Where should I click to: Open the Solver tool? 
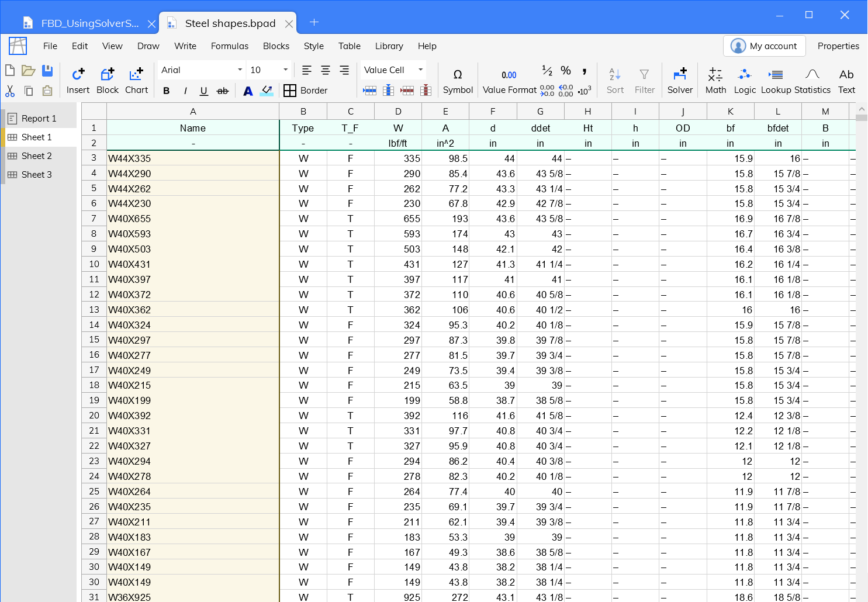(680, 80)
